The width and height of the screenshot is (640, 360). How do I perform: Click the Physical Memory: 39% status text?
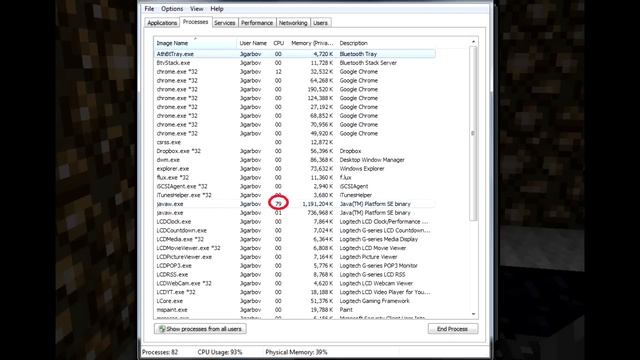click(296, 352)
